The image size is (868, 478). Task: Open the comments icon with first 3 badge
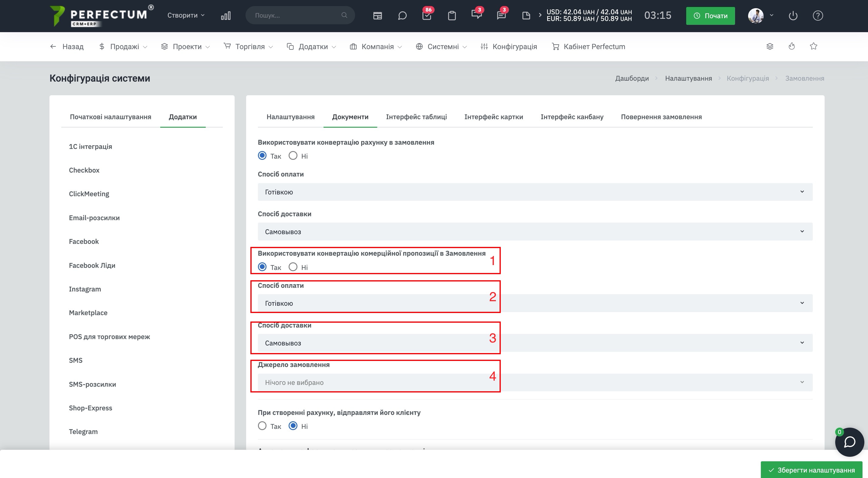click(476, 15)
